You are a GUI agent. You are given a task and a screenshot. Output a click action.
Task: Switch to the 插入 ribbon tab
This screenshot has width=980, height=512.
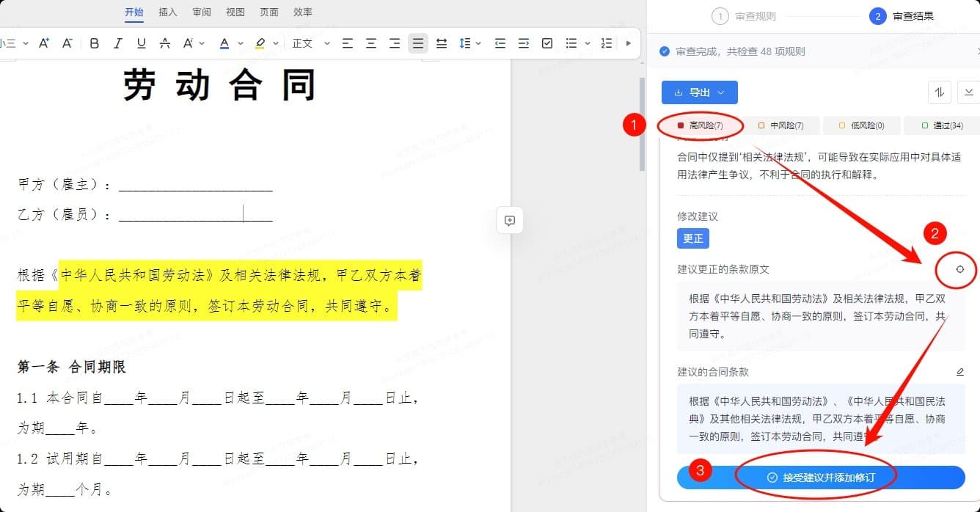click(167, 12)
